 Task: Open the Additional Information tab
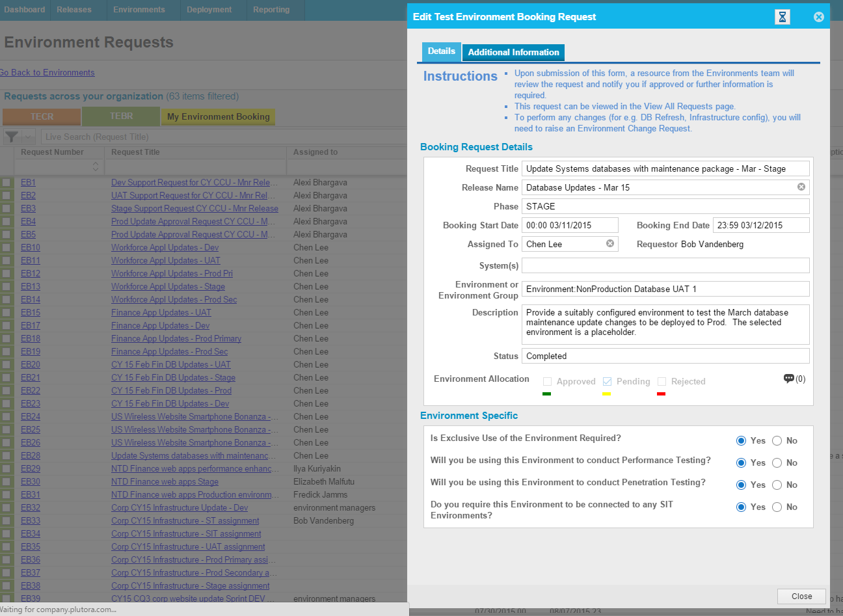click(x=513, y=52)
